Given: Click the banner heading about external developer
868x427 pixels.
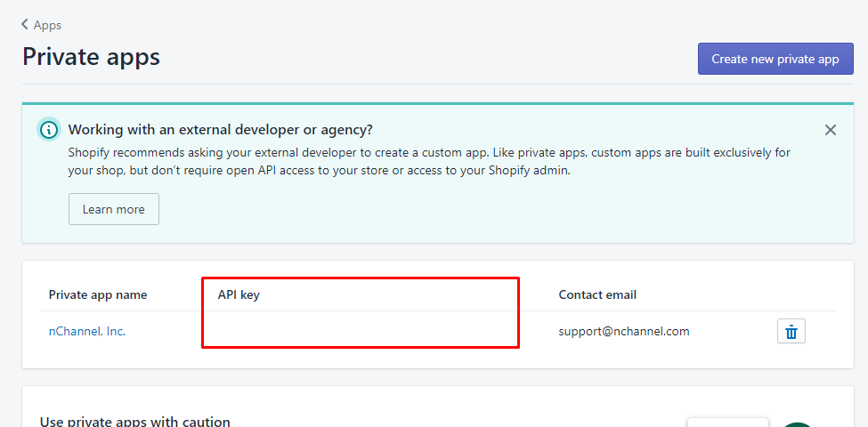Looking at the screenshot, I should pyautogui.click(x=220, y=130).
